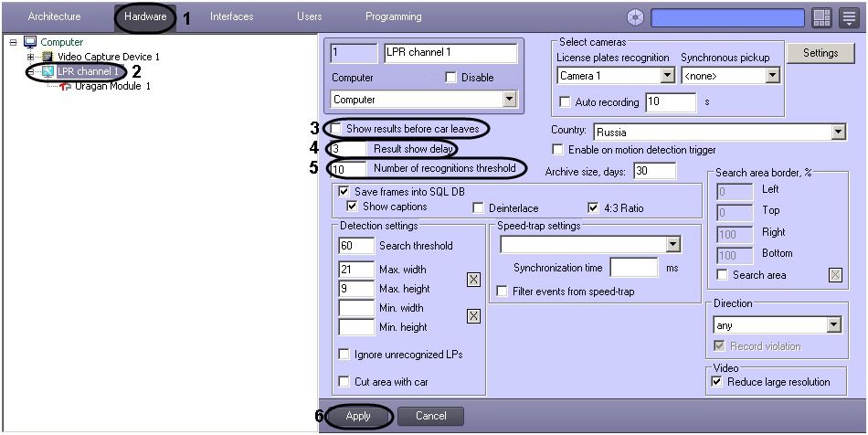Screen dimensions: 868x435
Task: Click the Computer monitor icon in tree
Action: (30, 42)
